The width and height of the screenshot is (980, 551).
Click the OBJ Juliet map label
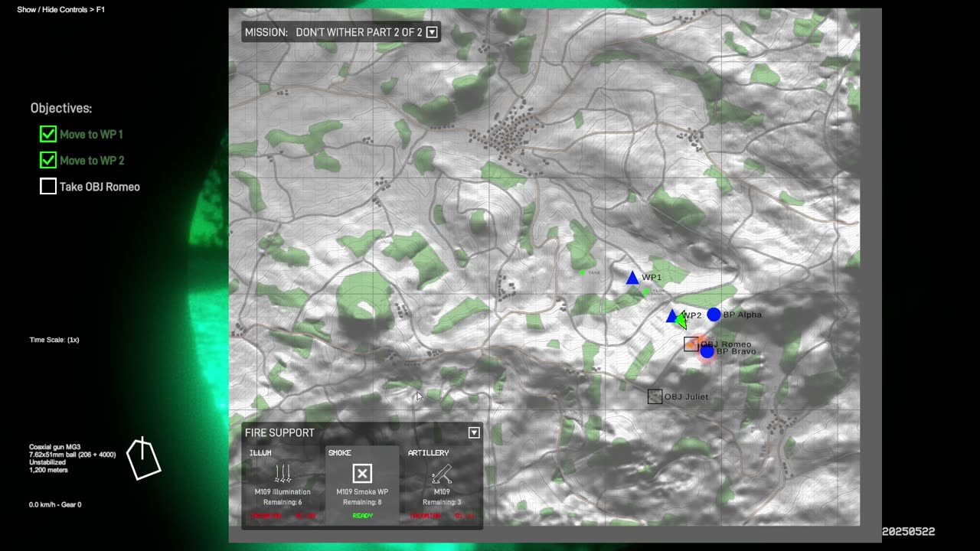(x=686, y=397)
